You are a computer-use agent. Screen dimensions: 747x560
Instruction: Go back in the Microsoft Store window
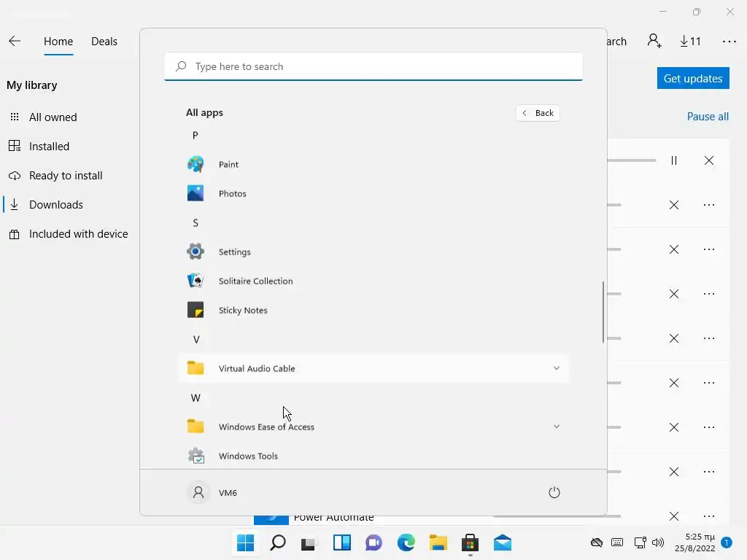(x=15, y=42)
